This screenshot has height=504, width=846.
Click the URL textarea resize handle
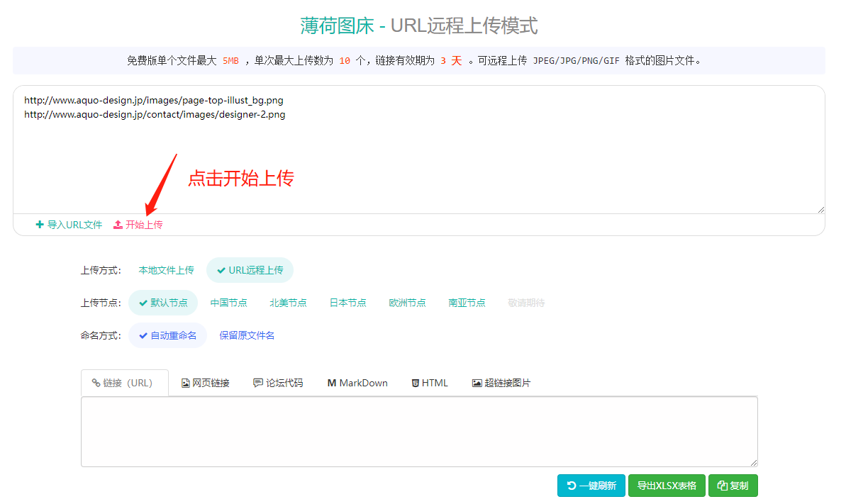point(820,209)
